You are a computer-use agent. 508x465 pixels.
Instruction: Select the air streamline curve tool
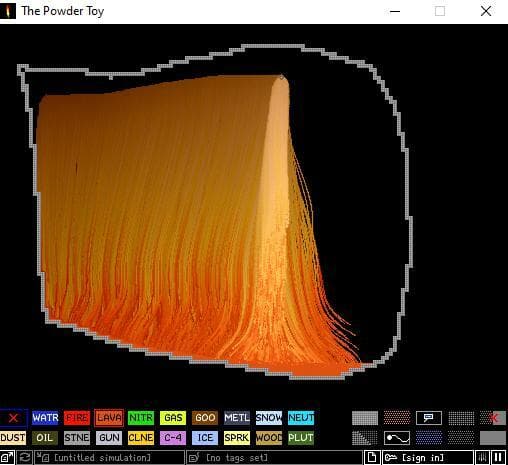click(397, 438)
